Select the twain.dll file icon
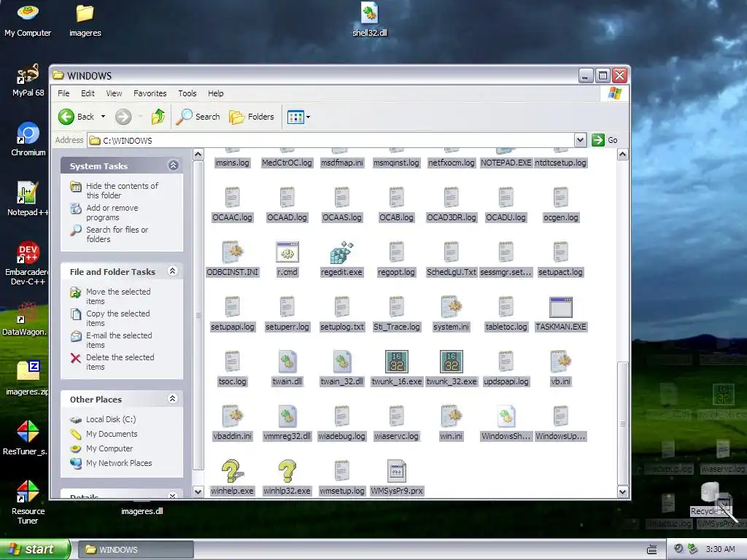Image resolution: width=747 pixels, height=560 pixels. (x=287, y=362)
